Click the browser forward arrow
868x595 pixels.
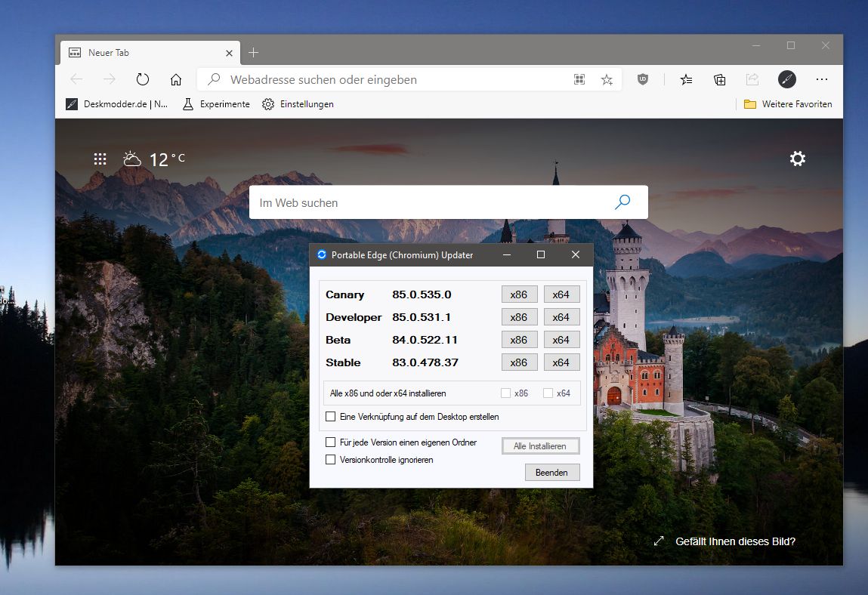tap(109, 79)
